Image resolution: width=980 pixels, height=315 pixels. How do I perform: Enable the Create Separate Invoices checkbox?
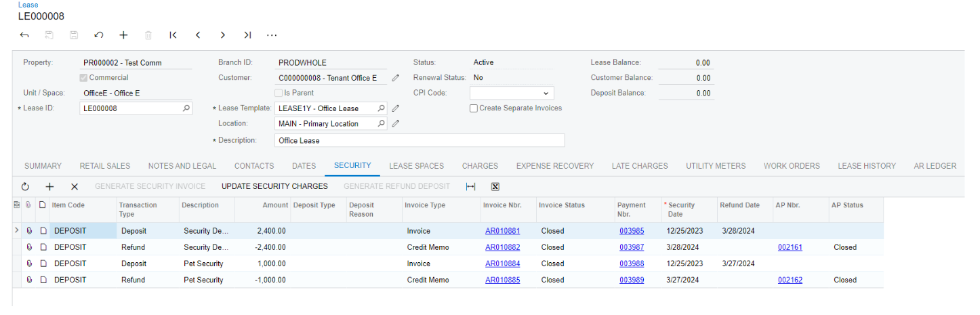tap(474, 108)
